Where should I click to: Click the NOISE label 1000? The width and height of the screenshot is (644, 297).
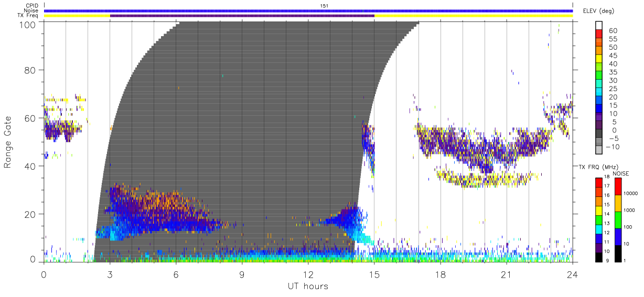pos(630,211)
